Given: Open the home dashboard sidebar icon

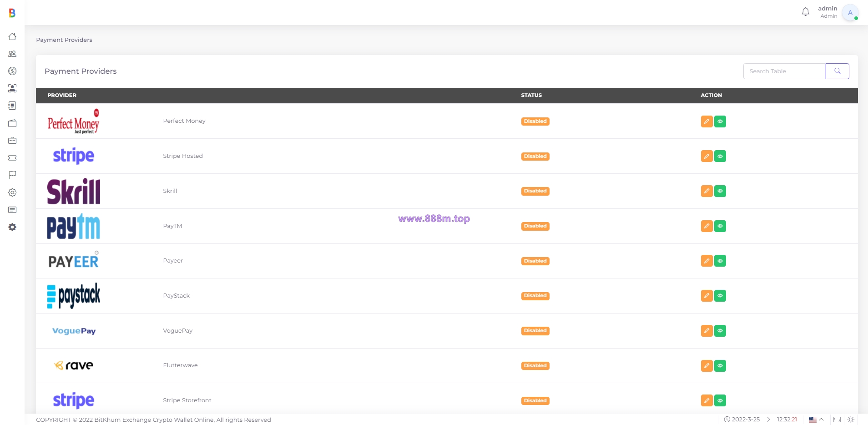Looking at the screenshot, I should click(12, 36).
